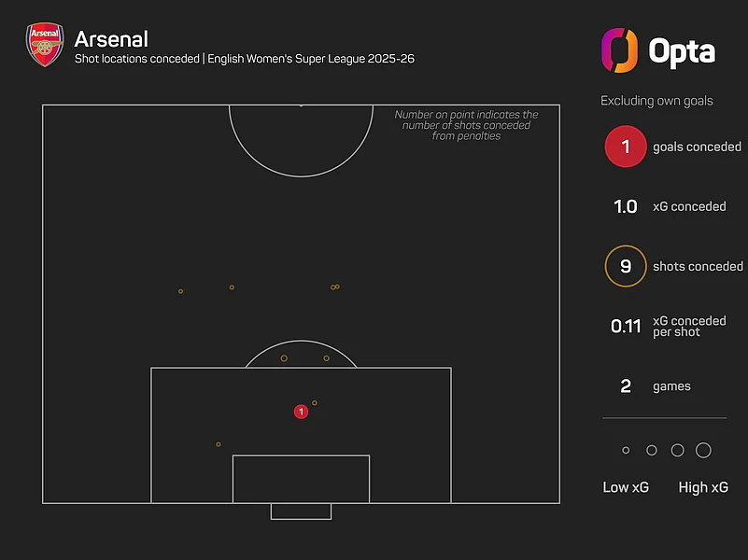Select the red goal marker numbered 1
This screenshot has height=560, width=748.
point(301,412)
